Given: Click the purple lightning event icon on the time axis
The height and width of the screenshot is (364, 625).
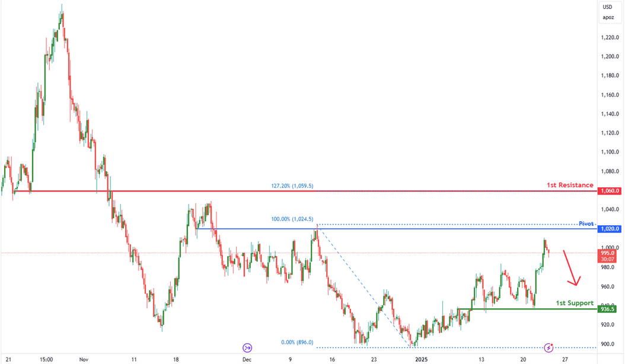Looking at the screenshot, I should click(549, 347).
